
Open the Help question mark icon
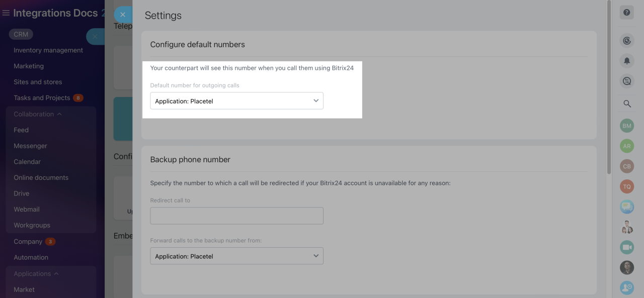tap(626, 12)
